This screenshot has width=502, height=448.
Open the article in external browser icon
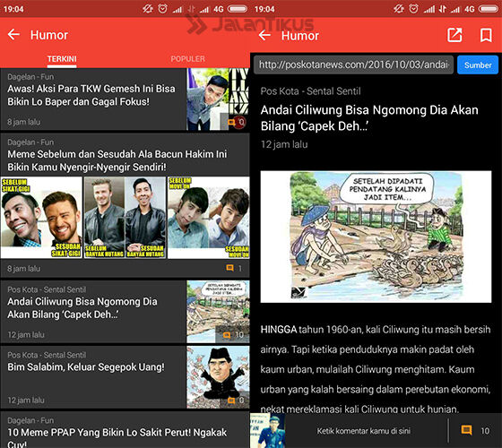click(x=454, y=35)
